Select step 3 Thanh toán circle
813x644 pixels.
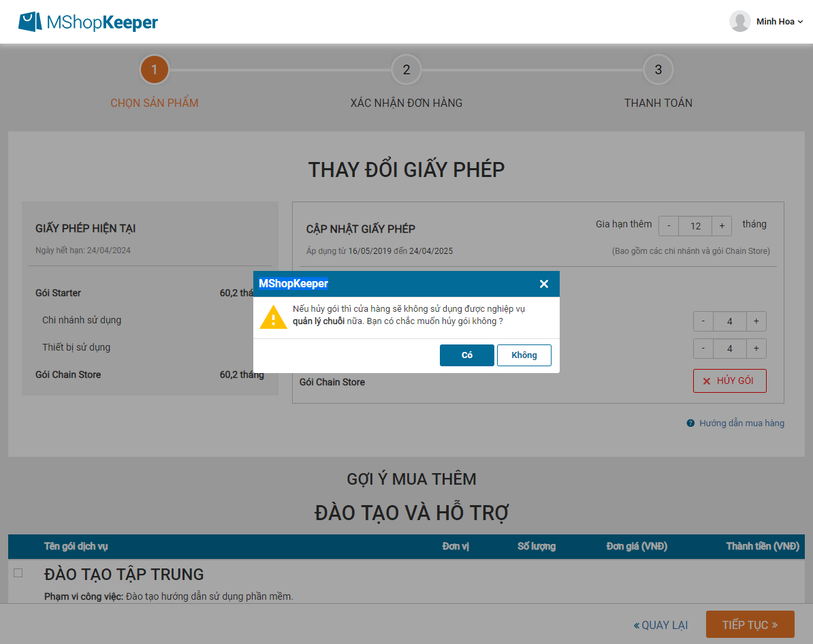[658, 69]
